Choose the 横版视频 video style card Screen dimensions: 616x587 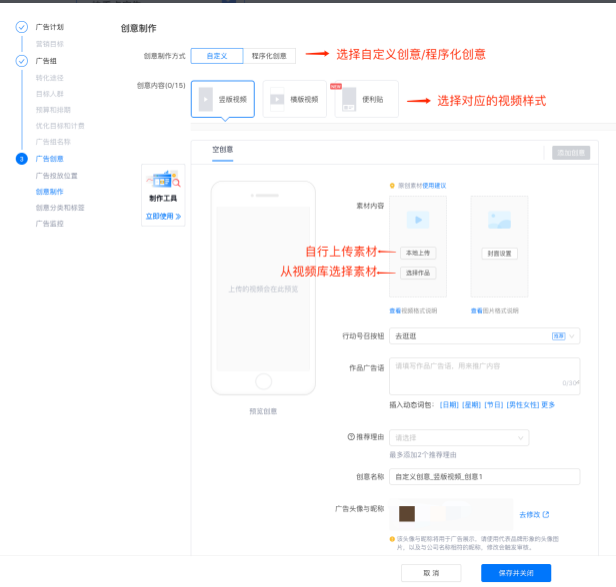[295, 99]
